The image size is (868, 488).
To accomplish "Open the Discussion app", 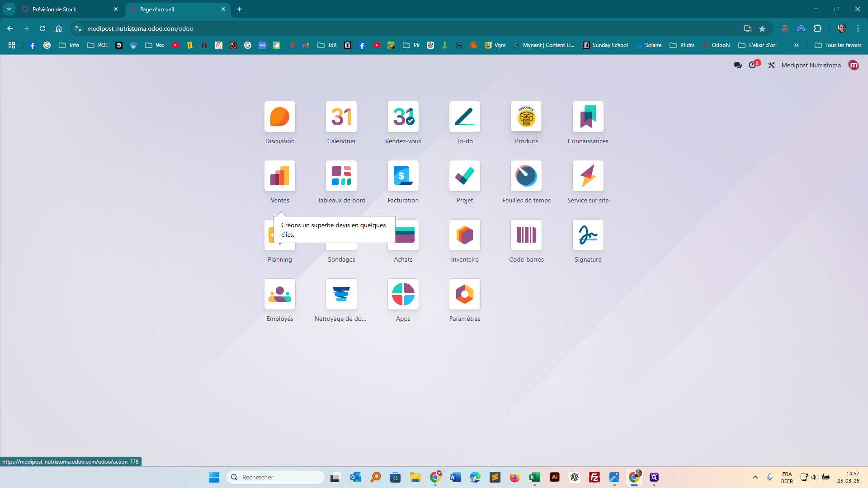I will click(280, 117).
